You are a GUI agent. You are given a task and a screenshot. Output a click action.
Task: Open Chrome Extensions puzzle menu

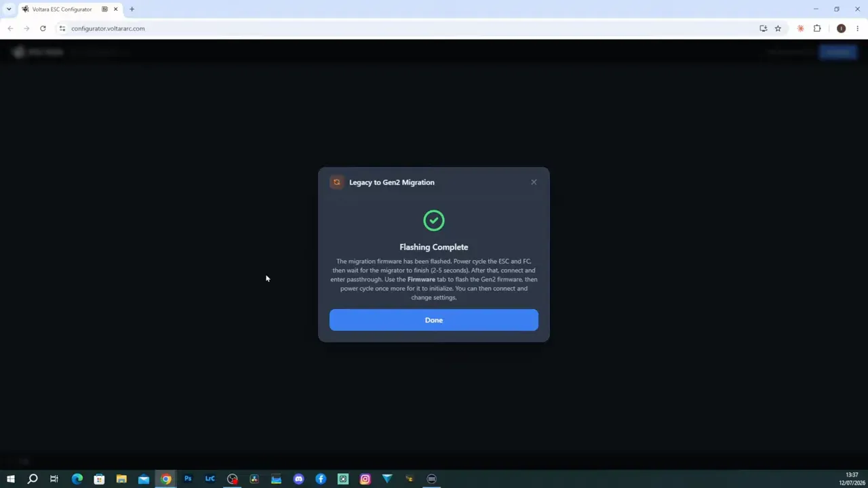[x=817, y=28]
